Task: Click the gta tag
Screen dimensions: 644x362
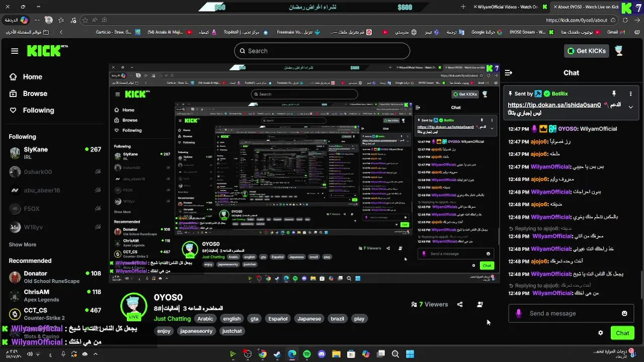Action: point(255,319)
